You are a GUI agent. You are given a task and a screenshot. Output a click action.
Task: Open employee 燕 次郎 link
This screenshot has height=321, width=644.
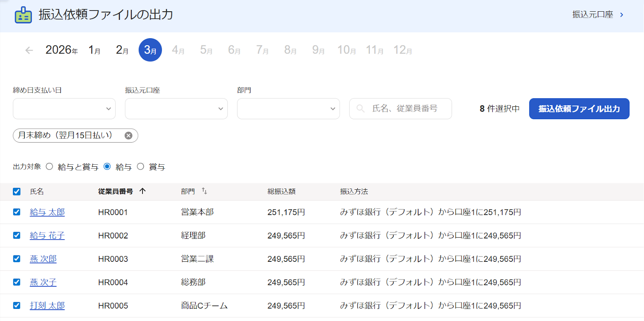43,259
